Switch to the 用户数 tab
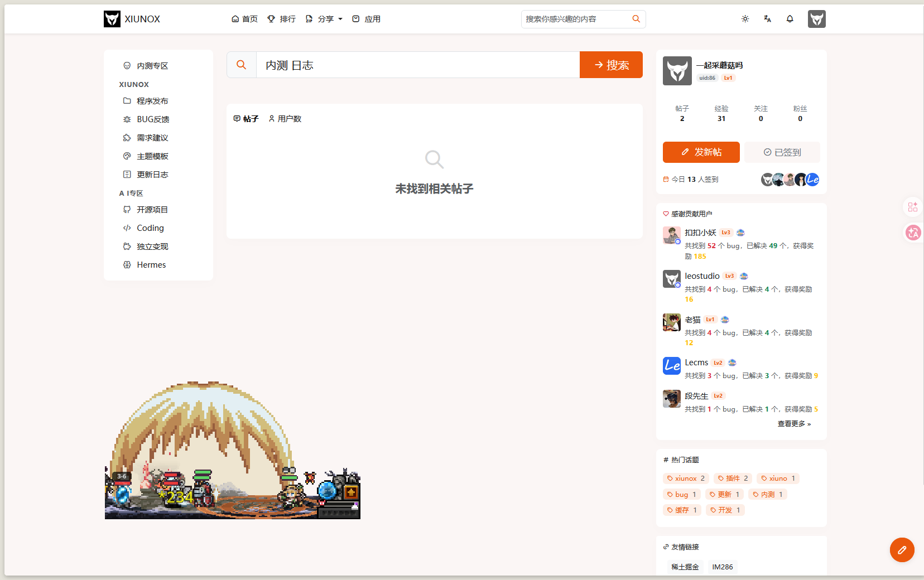 (x=285, y=119)
